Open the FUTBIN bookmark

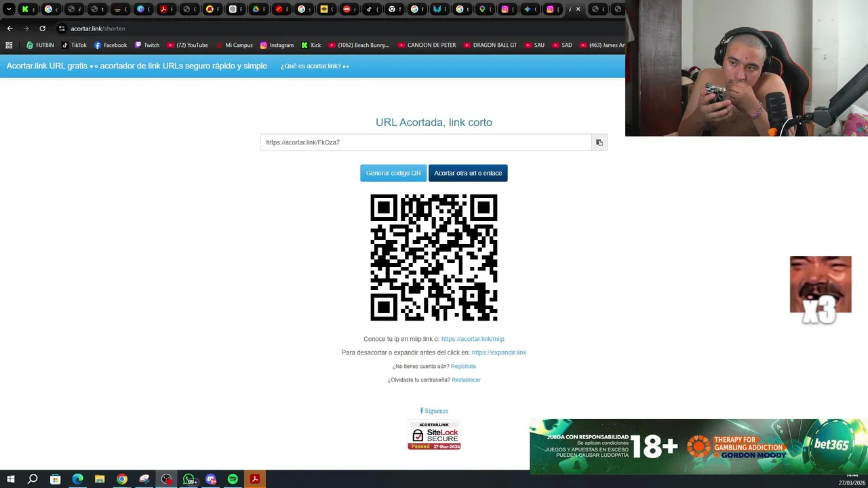click(40, 45)
